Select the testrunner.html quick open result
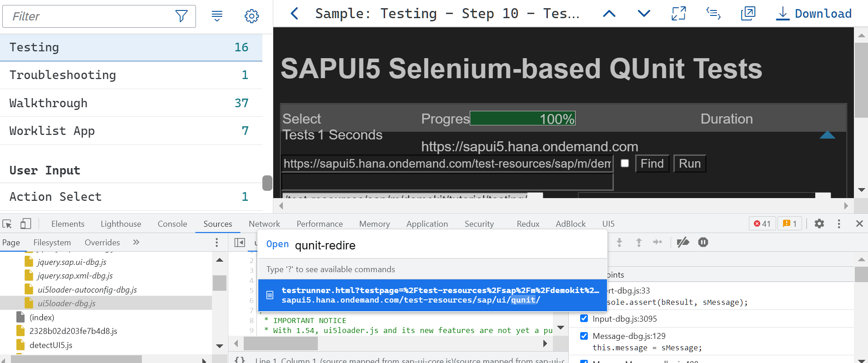 [x=432, y=295]
